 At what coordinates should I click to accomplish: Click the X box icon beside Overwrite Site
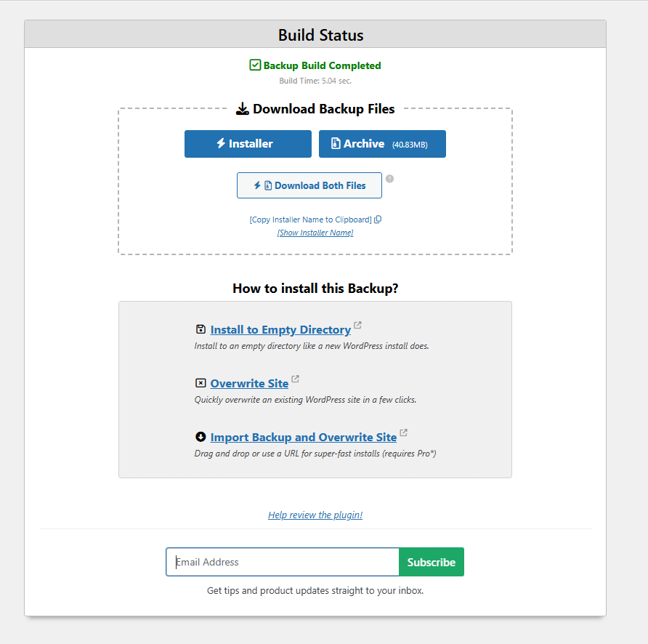tap(201, 383)
